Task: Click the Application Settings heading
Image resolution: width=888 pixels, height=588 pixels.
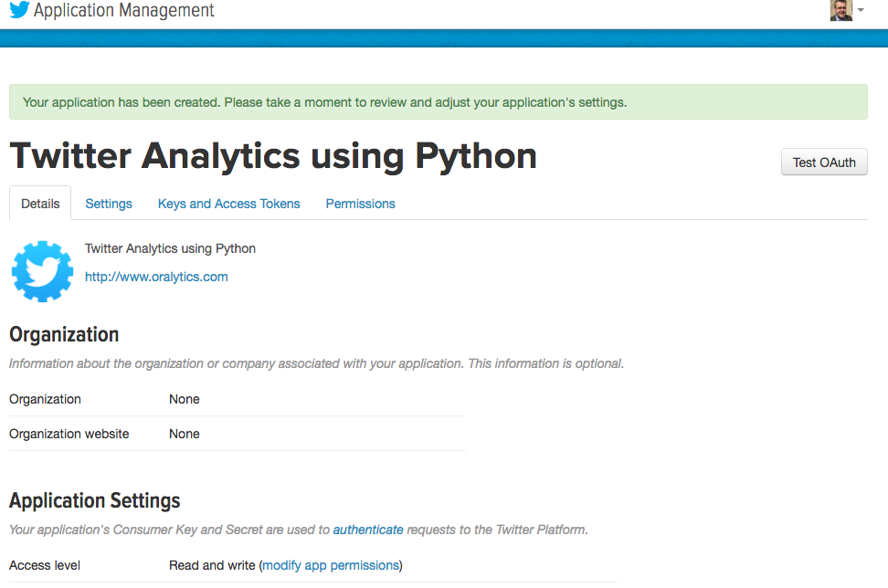Action: pyautogui.click(x=94, y=500)
